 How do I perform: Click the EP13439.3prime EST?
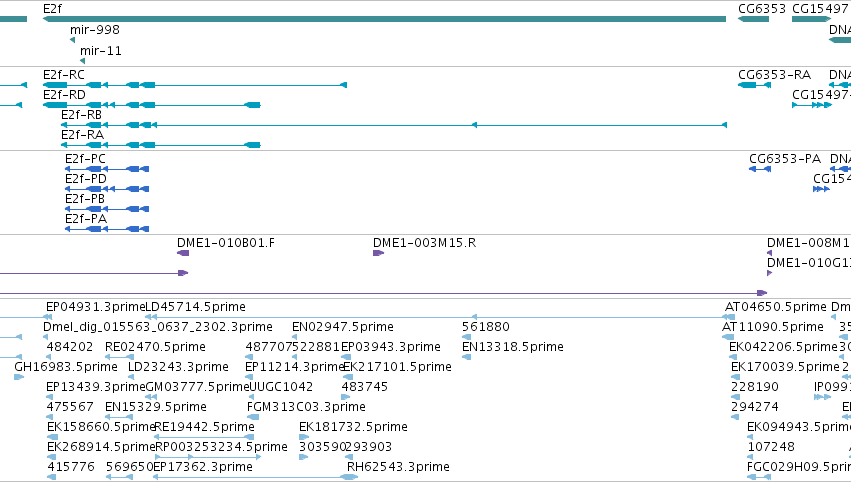pos(49,397)
